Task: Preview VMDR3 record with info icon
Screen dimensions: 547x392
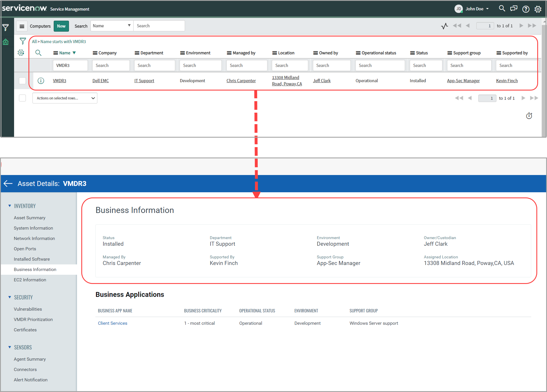Action: (41, 81)
